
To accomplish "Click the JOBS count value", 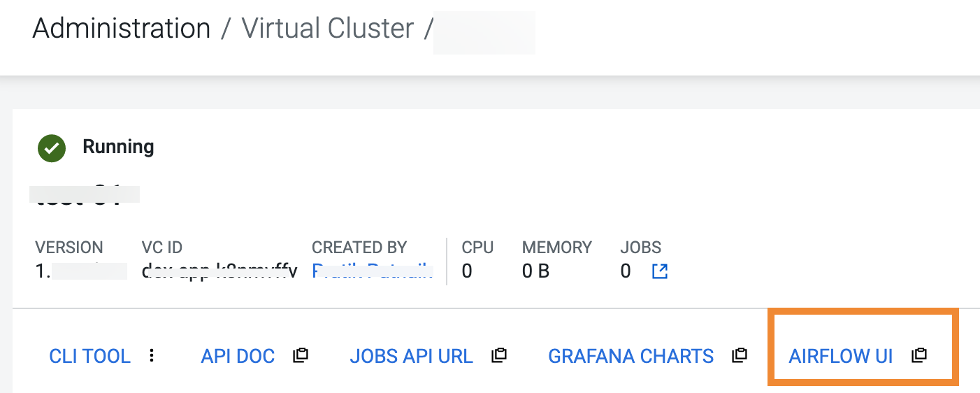I will tap(626, 271).
